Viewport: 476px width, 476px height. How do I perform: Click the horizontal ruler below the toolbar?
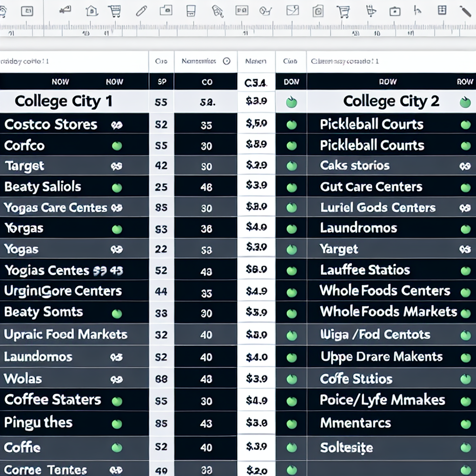point(238,30)
